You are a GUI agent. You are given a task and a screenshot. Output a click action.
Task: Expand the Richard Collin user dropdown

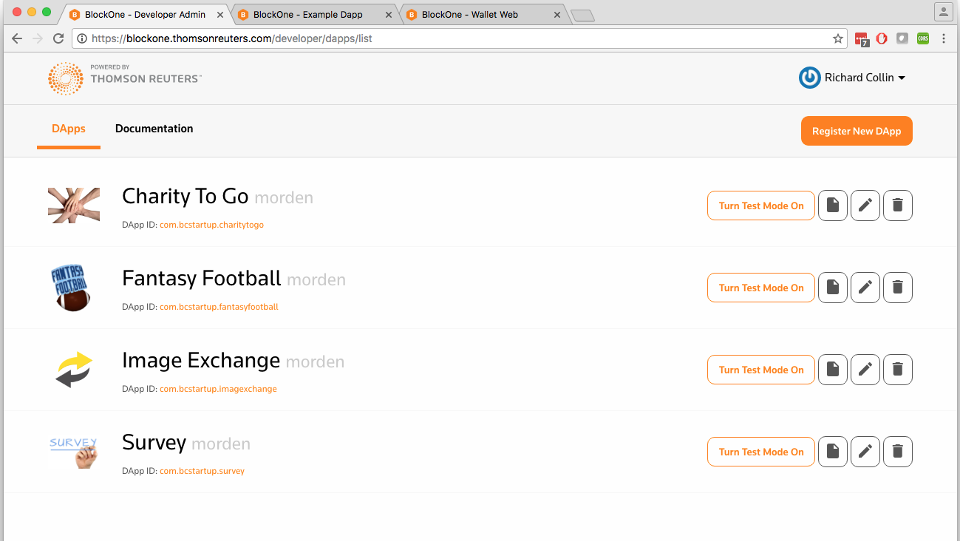[852, 78]
